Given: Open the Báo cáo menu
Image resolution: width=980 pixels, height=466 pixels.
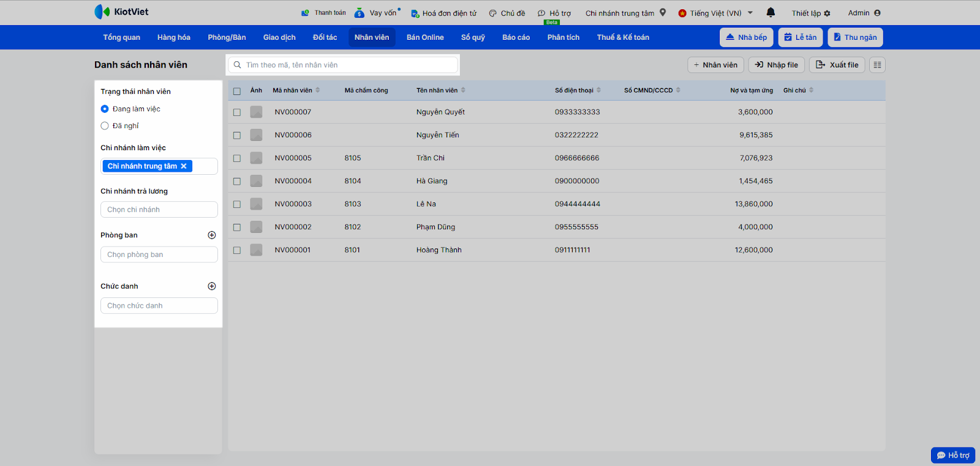Looking at the screenshot, I should 516,37.
